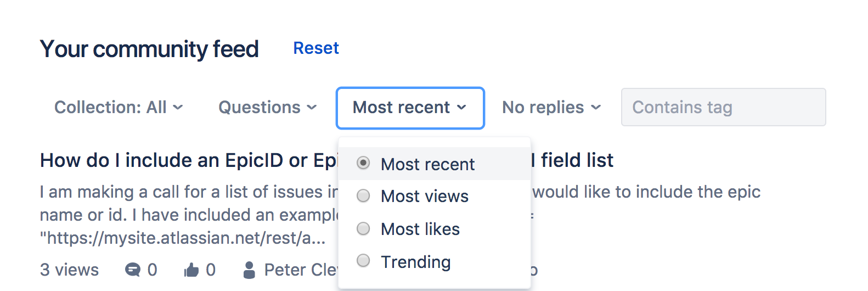Viewport: 868px width, 291px height.
Task: Click the chevron beside Collection: All
Action: point(178,108)
